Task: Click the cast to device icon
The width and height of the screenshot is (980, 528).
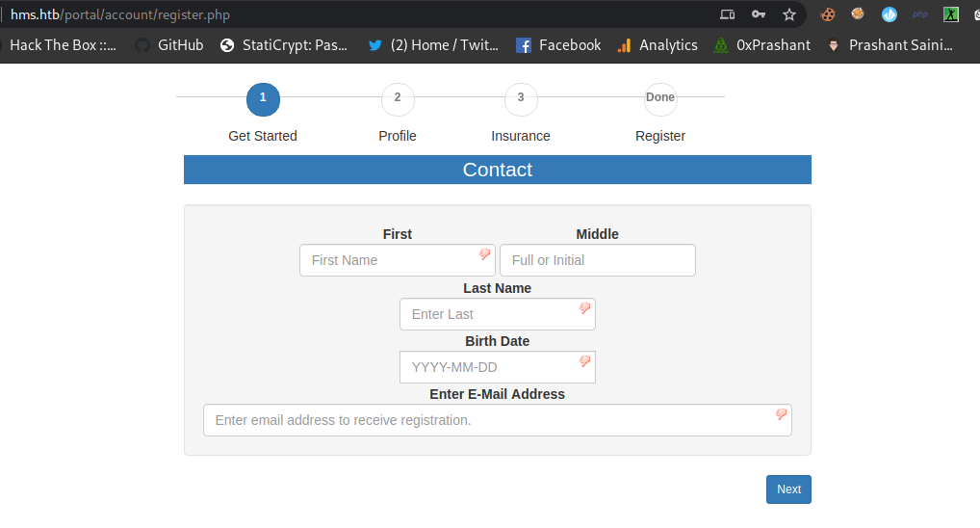Action: coord(728,14)
